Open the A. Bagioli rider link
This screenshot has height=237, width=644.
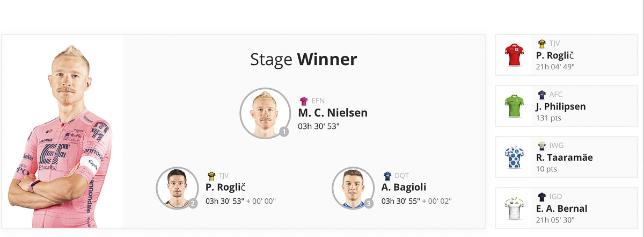(x=404, y=187)
